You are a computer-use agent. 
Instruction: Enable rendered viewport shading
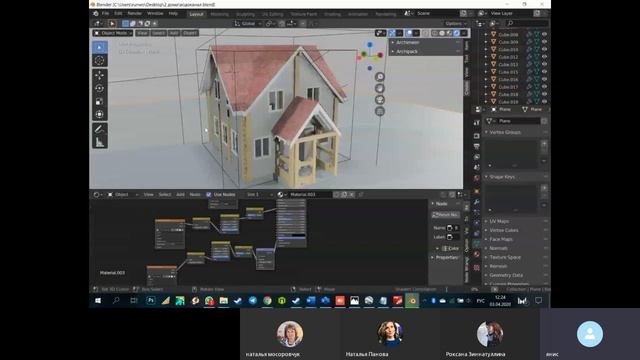pyautogui.click(x=456, y=33)
